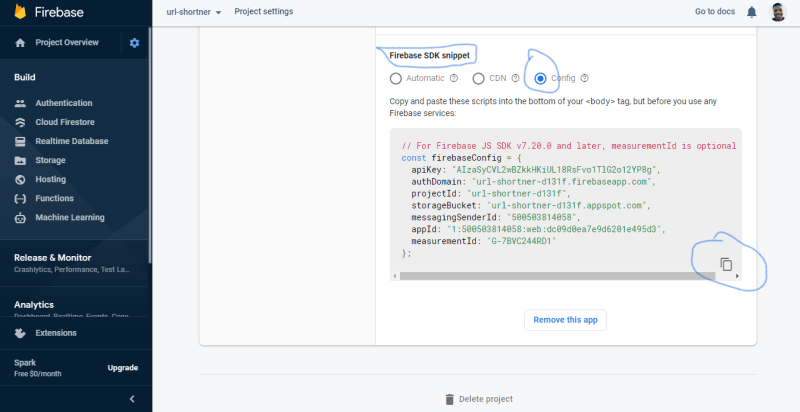Click the Firebase wordmark
Viewport: 800px width, 412px height.
pos(59,12)
